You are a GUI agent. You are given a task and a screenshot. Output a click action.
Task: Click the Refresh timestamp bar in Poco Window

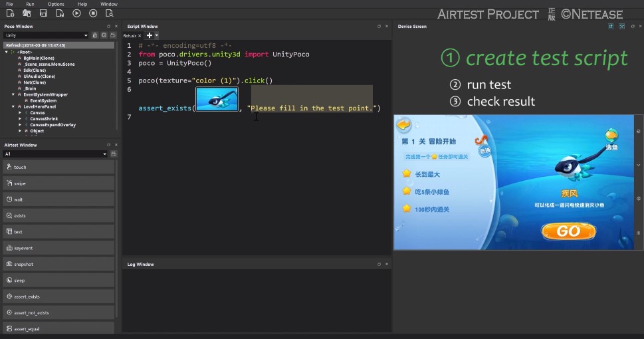(x=58, y=45)
